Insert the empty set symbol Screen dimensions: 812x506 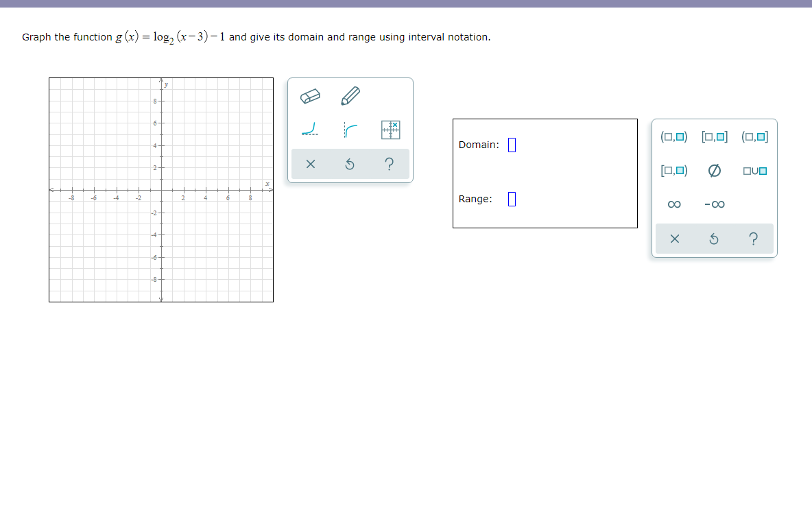pyautogui.click(x=714, y=170)
